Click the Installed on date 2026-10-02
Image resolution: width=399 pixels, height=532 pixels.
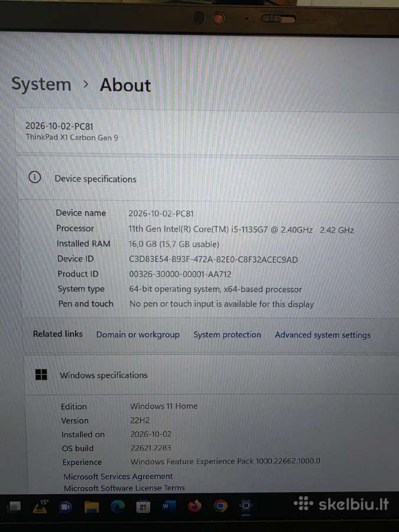151,434
